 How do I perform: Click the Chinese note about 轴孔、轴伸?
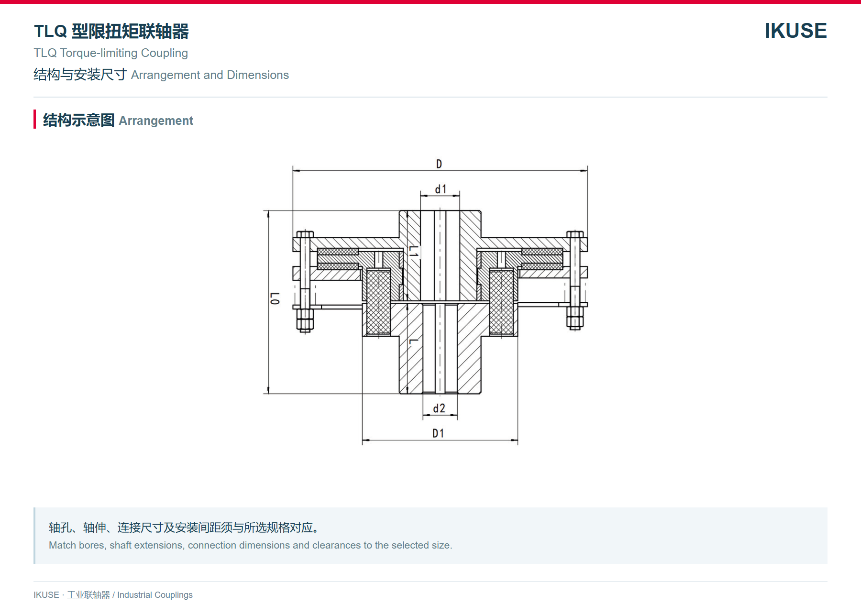[x=184, y=528]
